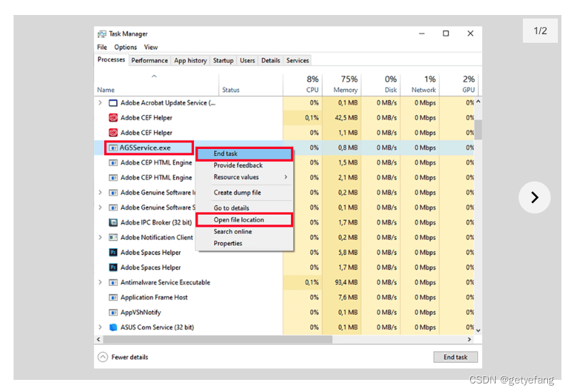Switch to the Performance tab
565x392 pixels.
click(x=150, y=61)
